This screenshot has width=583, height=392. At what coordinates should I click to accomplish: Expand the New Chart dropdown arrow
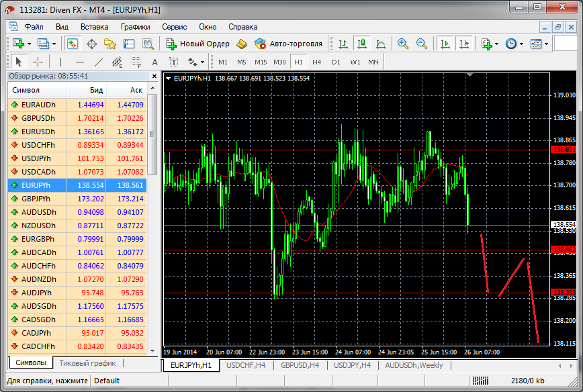[29, 44]
